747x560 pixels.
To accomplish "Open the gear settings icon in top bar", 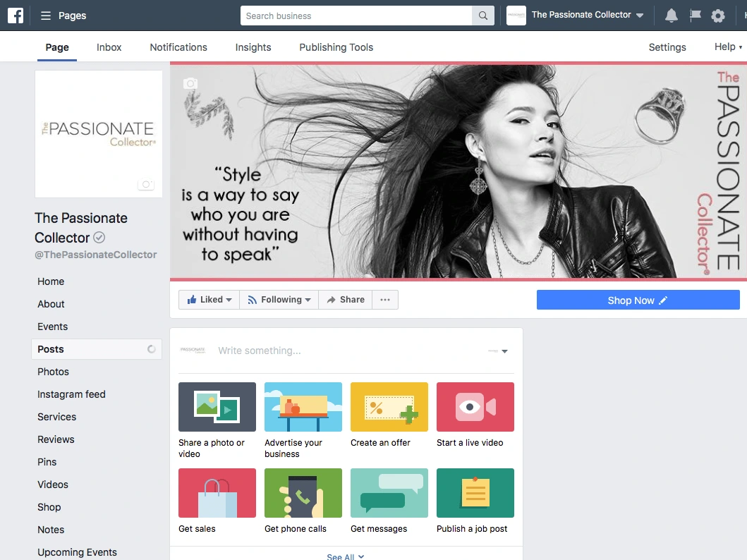I will [x=718, y=16].
